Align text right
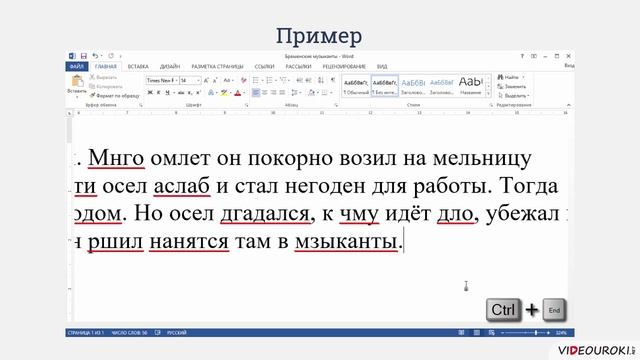The width and height of the screenshot is (640, 360). click(273, 93)
